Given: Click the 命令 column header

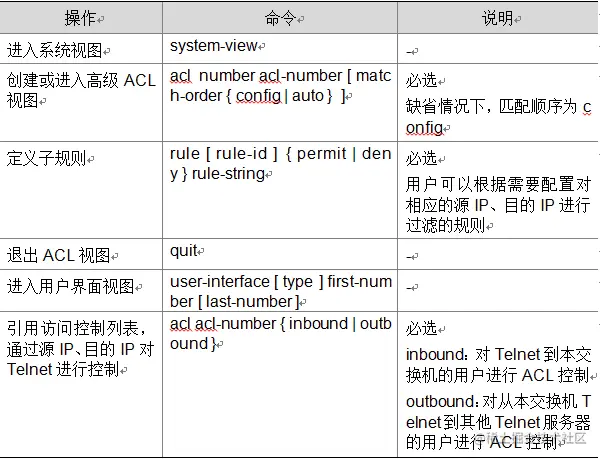Looking at the screenshot, I should tap(282, 17).
